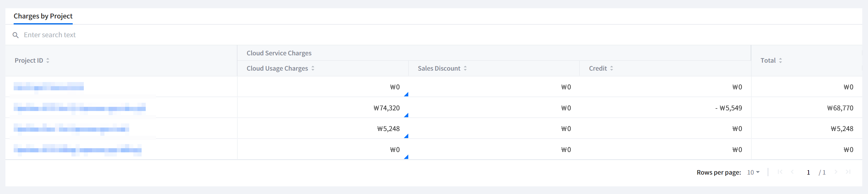
Task: Open the third project ID link
Action: tap(71, 129)
